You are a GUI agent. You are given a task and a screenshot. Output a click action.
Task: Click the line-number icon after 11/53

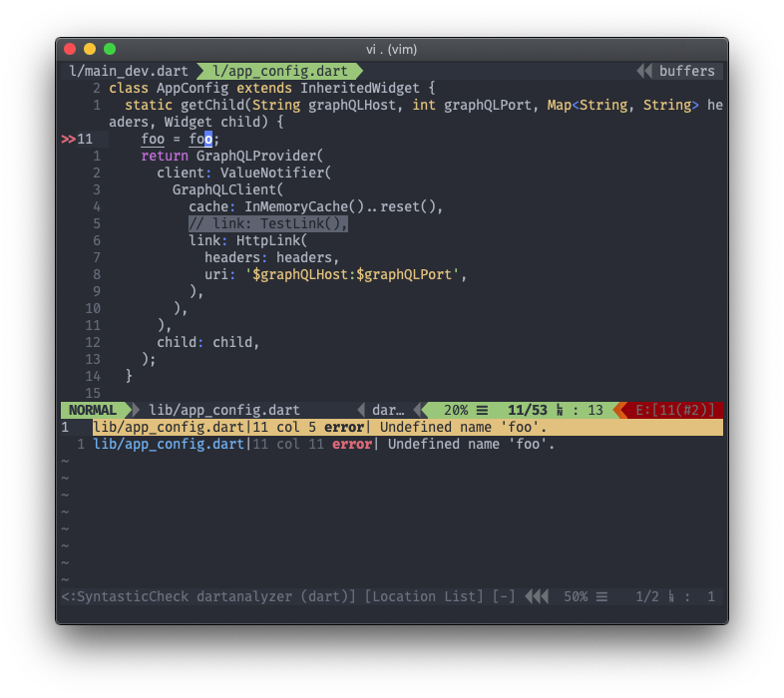coord(560,410)
